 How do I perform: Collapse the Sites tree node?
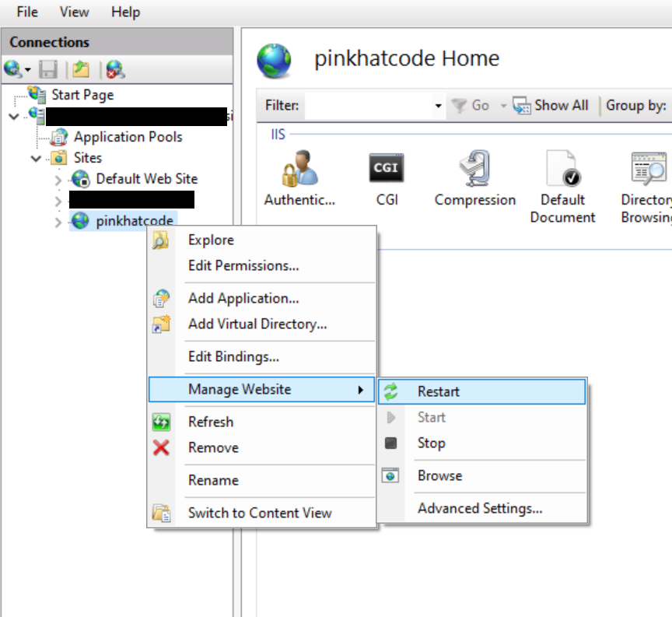pos(37,159)
